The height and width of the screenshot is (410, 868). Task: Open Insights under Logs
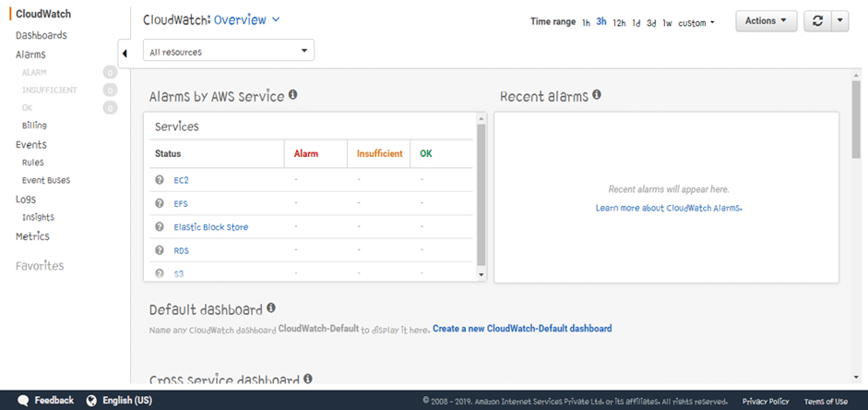pos(38,217)
